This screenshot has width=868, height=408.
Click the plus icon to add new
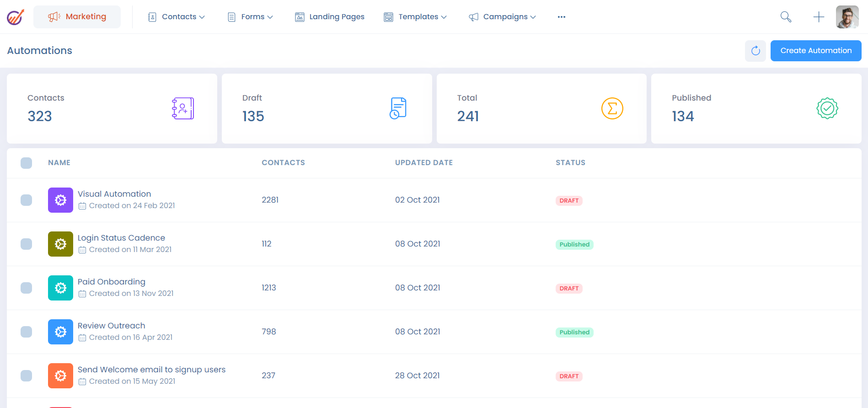(819, 17)
